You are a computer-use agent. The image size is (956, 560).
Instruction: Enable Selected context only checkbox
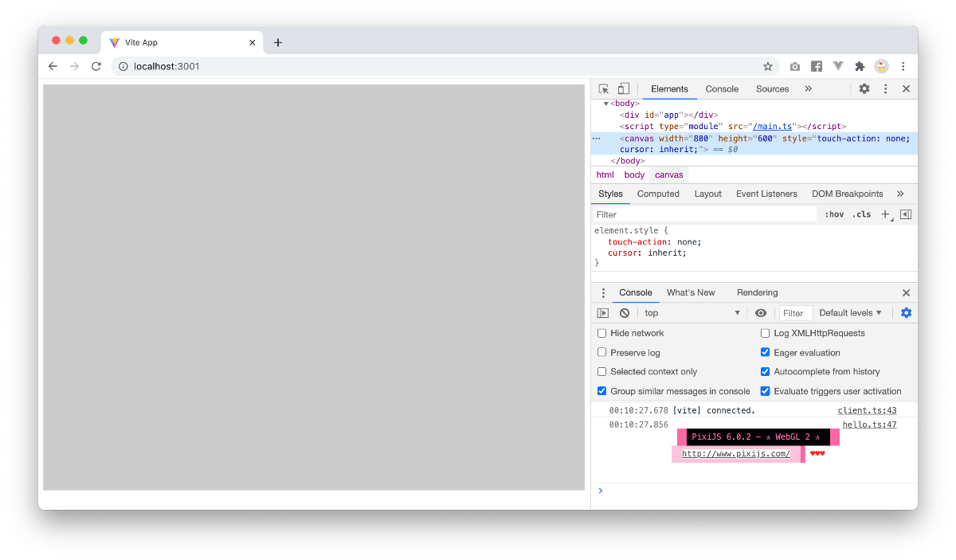602,371
